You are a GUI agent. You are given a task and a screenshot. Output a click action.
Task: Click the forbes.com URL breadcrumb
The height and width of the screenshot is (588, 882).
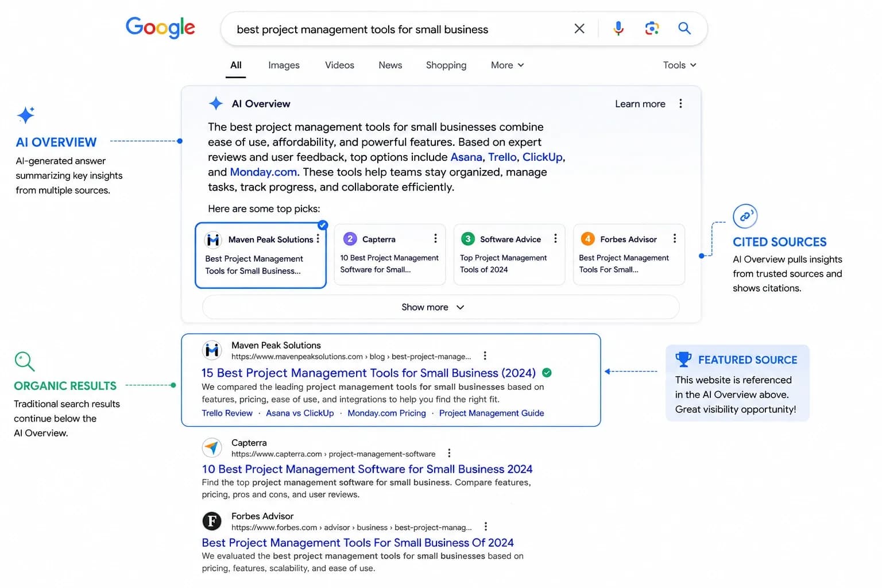351,528
